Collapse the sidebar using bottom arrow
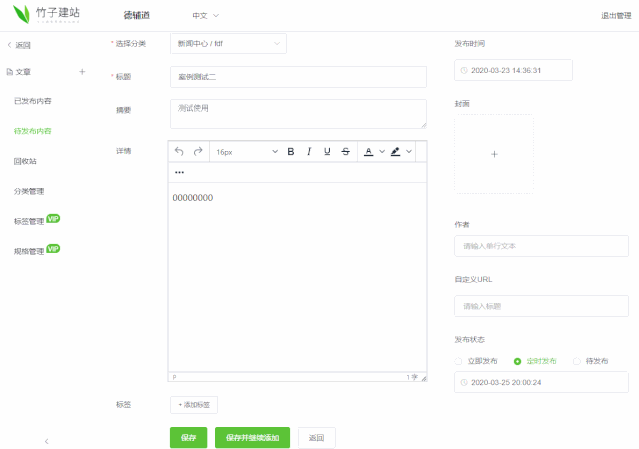 (46, 441)
